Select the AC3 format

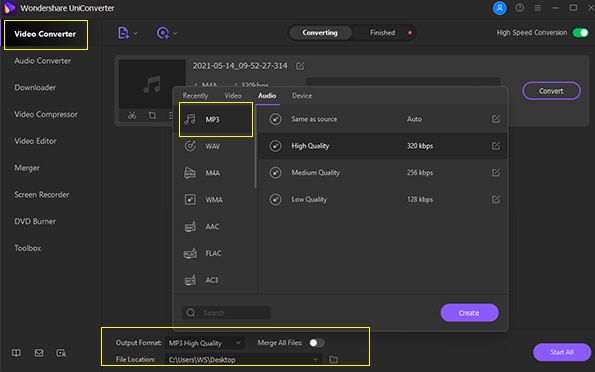tap(216, 280)
